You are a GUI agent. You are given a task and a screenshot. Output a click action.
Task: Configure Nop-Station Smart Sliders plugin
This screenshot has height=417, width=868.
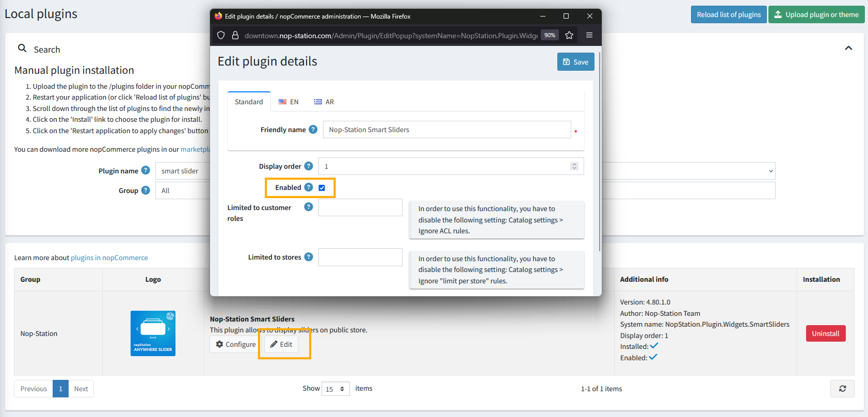pyautogui.click(x=236, y=344)
